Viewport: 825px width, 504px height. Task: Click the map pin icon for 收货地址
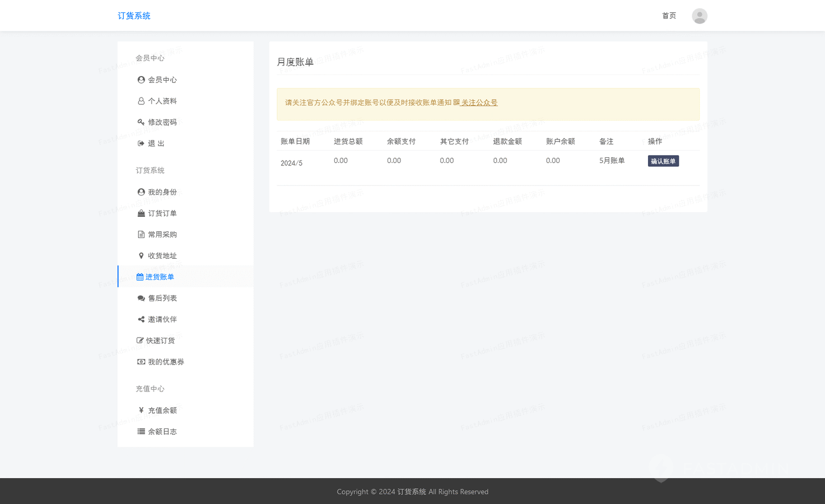141,256
